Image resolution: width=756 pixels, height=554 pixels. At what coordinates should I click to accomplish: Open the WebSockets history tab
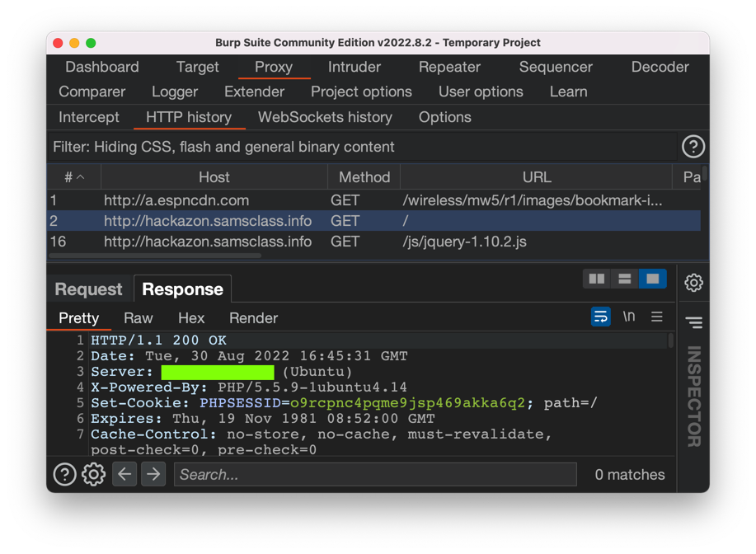click(325, 117)
